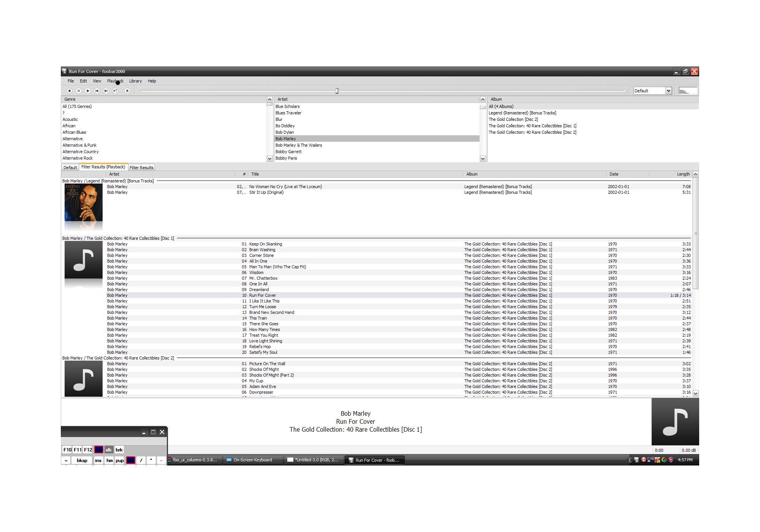Toggle scroll lock (slk) key on keyboard
Viewport: 760px width, 532px height.
(109, 450)
